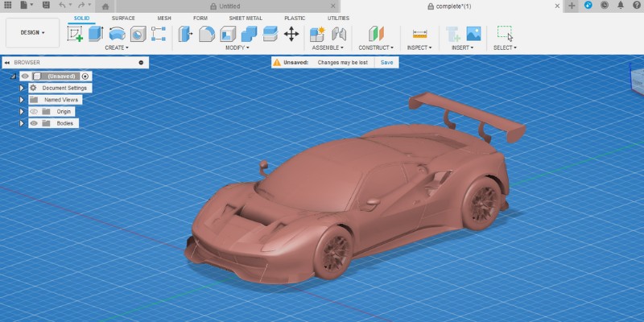Click the Document Settings gear icon
Viewport: 644px width, 322px height.
tap(33, 88)
